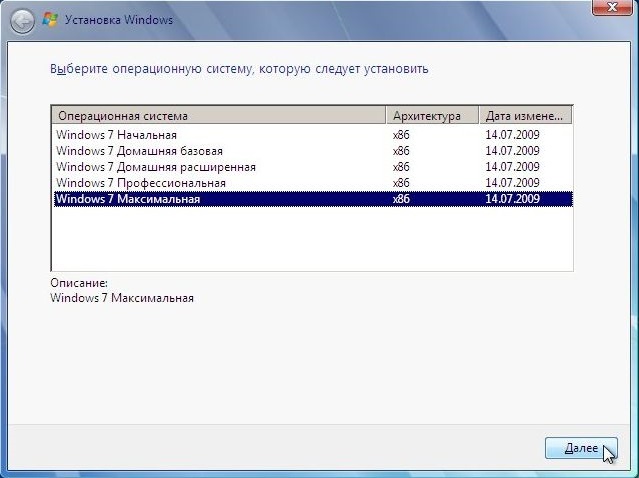Select Windows 7 Максимальная row
Image resolution: width=639 pixels, height=478 pixels.
313,199
